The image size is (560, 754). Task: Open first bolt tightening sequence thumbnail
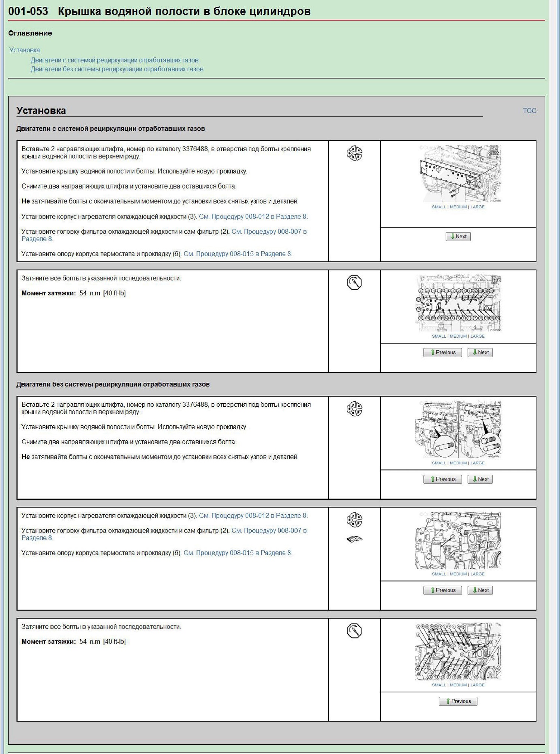(458, 303)
